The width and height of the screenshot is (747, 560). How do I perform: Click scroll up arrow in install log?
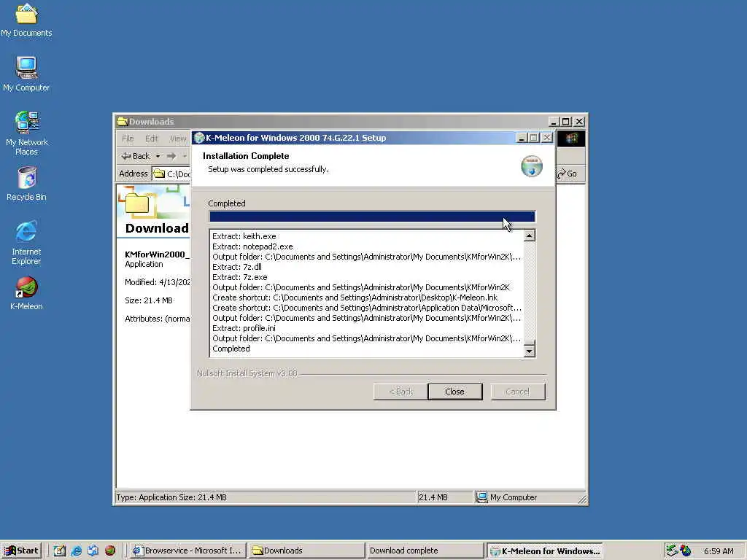click(530, 236)
